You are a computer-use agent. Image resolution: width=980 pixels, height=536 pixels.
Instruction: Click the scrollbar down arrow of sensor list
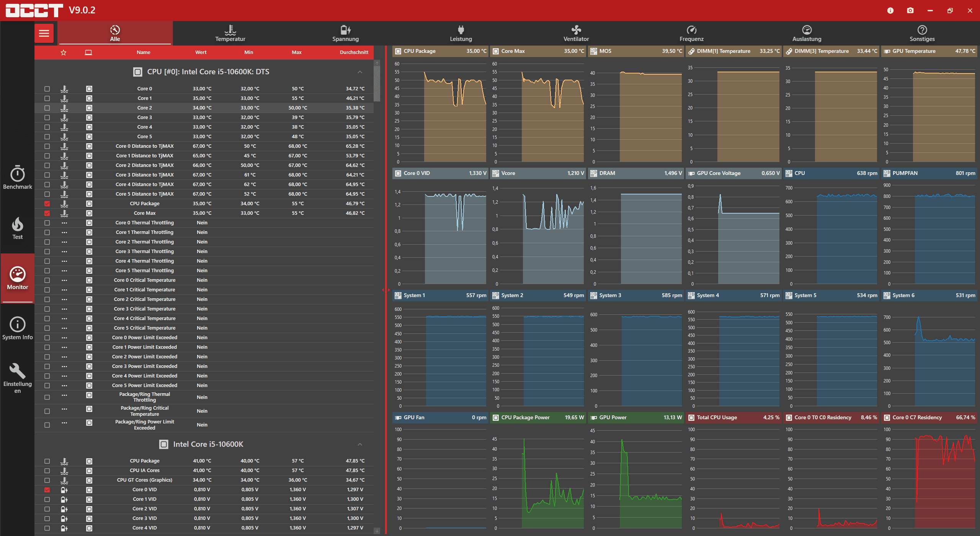coord(377,531)
